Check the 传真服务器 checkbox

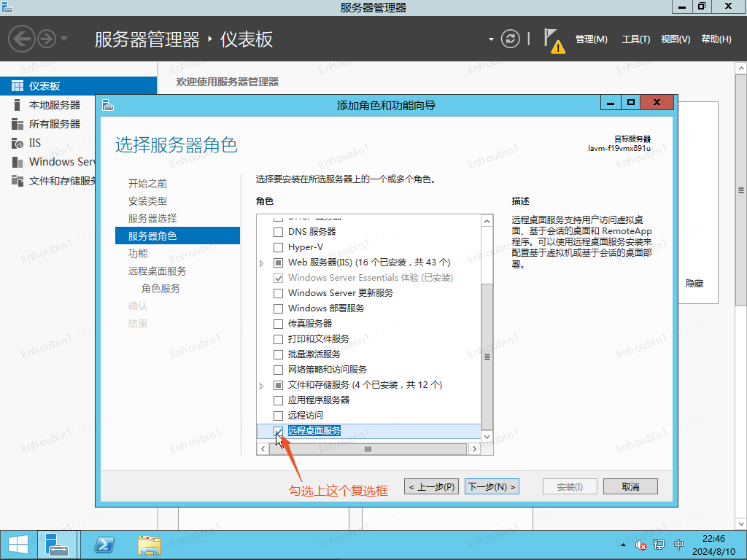(x=278, y=324)
